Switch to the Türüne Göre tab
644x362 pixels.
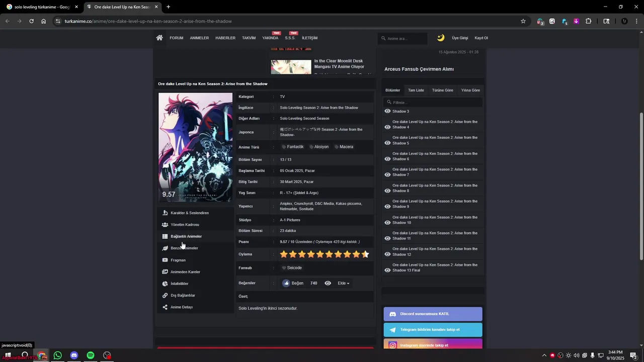point(442,90)
